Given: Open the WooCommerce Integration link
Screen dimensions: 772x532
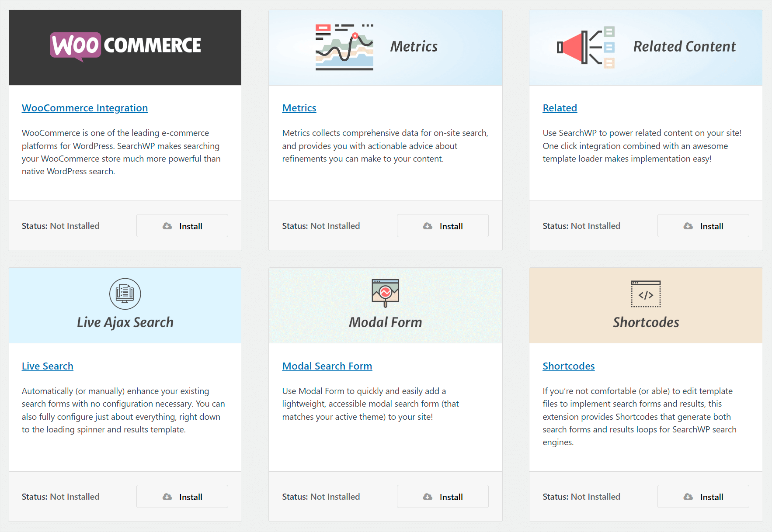Looking at the screenshot, I should pyautogui.click(x=85, y=108).
